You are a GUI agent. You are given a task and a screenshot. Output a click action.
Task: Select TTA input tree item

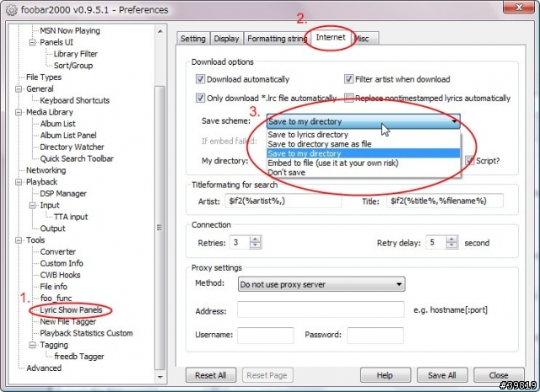71,217
